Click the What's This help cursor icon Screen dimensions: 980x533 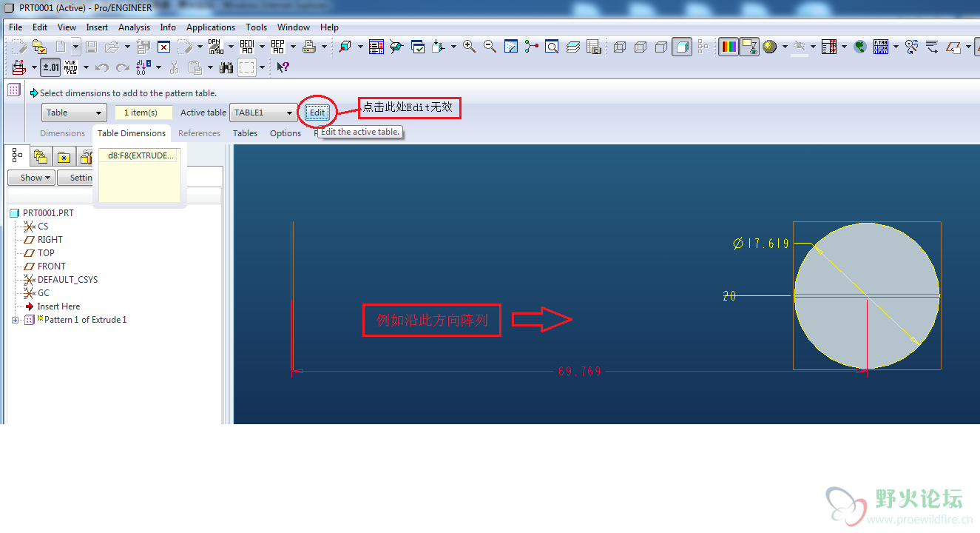click(x=283, y=67)
